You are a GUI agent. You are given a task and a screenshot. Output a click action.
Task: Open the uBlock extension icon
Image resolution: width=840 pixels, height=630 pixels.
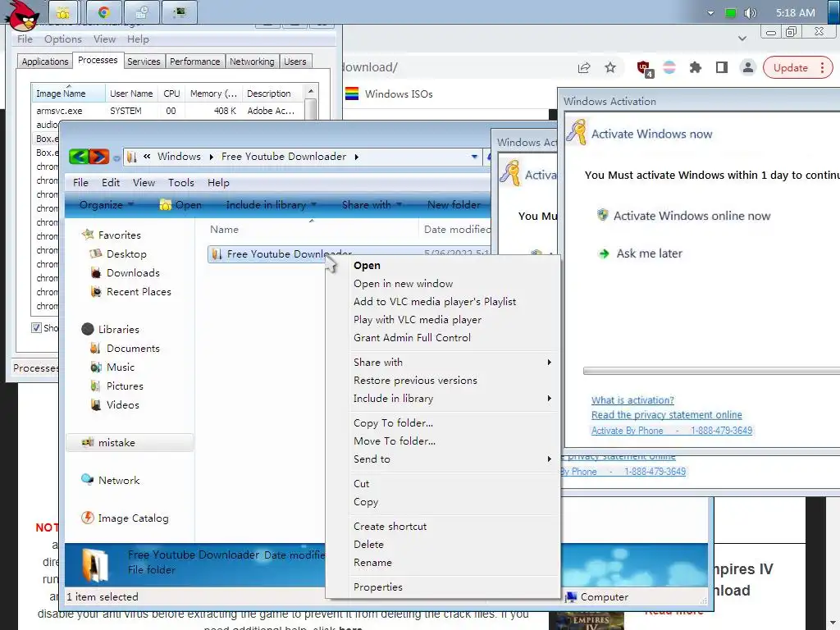[x=645, y=68]
